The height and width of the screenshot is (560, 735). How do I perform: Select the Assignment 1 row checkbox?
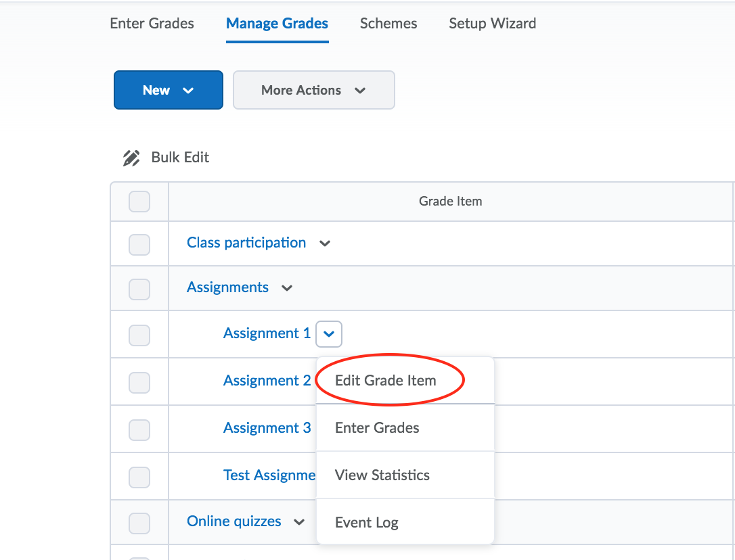[139, 335]
